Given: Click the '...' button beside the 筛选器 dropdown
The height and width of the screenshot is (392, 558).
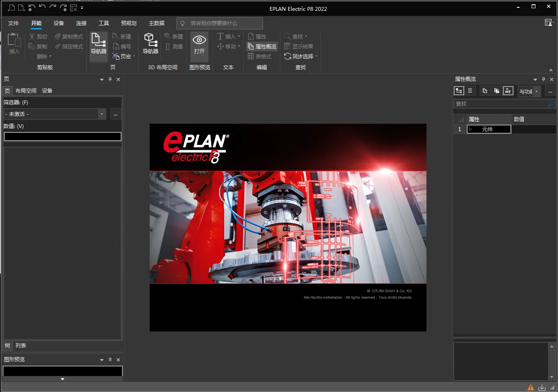Looking at the screenshot, I should [x=115, y=114].
